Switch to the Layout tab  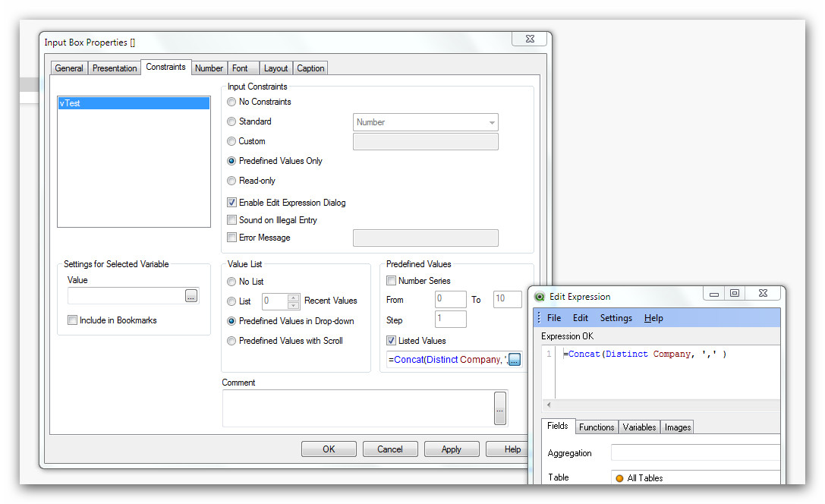276,68
